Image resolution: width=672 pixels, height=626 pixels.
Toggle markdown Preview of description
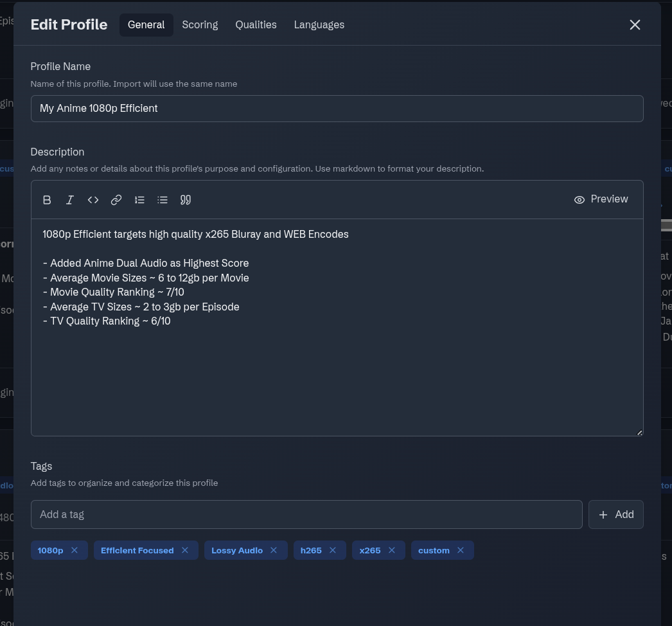(601, 199)
